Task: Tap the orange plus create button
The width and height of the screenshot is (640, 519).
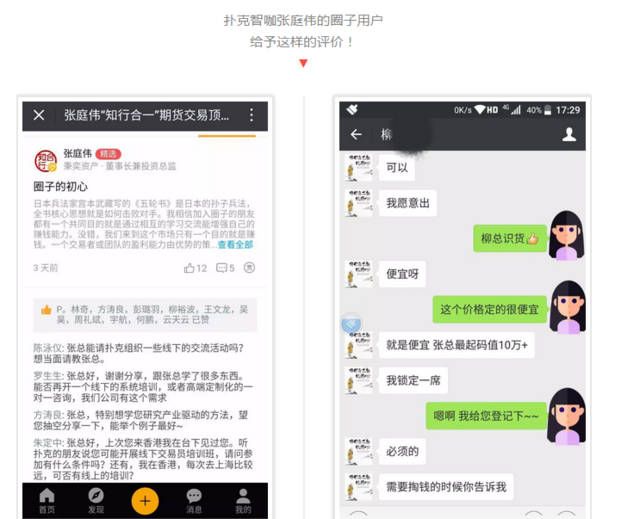Action: (x=145, y=501)
